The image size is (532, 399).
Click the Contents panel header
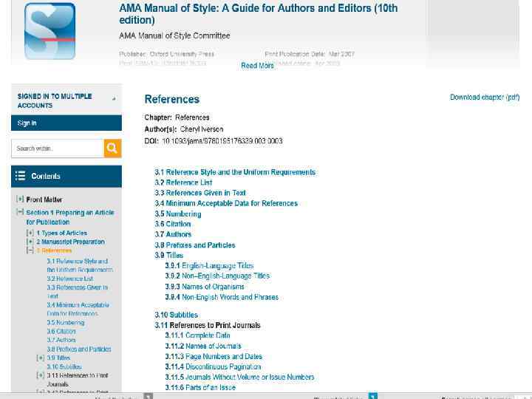point(66,176)
